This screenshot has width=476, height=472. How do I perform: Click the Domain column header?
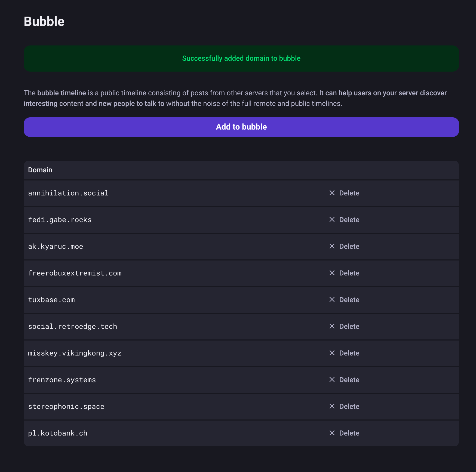(x=40, y=170)
